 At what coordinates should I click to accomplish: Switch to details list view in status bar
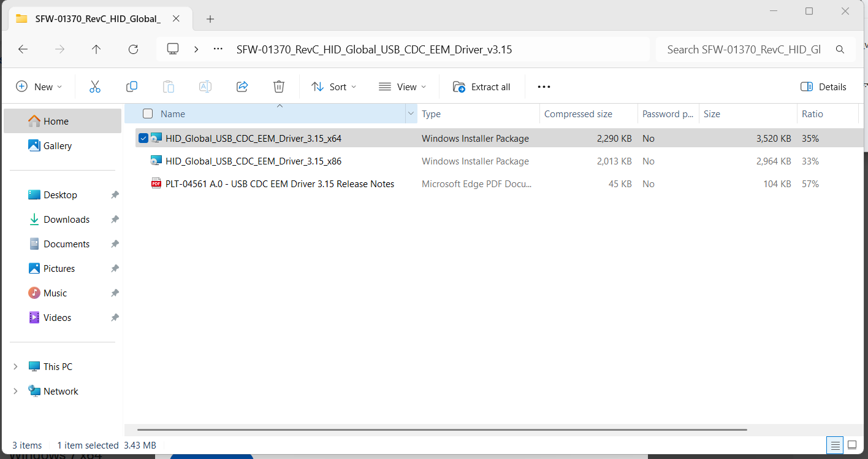pos(834,445)
